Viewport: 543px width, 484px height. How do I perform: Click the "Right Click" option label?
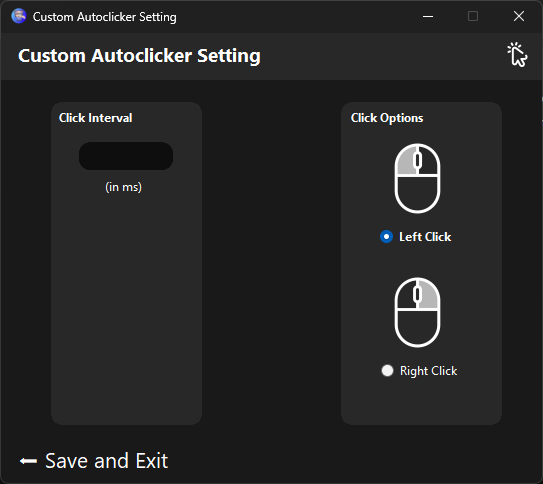click(x=428, y=371)
